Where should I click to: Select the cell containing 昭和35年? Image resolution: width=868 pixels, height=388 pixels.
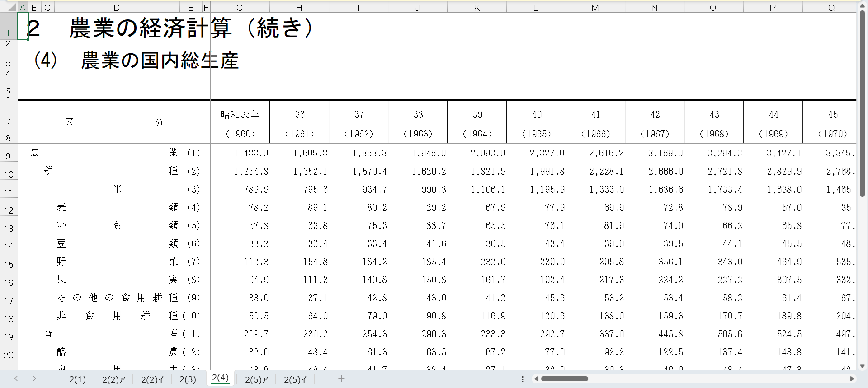tap(240, 115)
